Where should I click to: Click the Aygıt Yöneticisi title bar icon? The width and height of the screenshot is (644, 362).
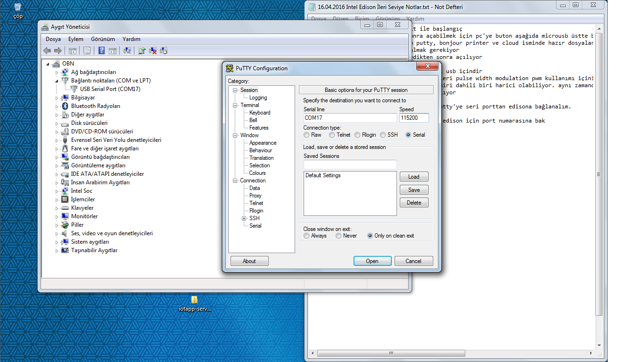(x=45, y=27)
